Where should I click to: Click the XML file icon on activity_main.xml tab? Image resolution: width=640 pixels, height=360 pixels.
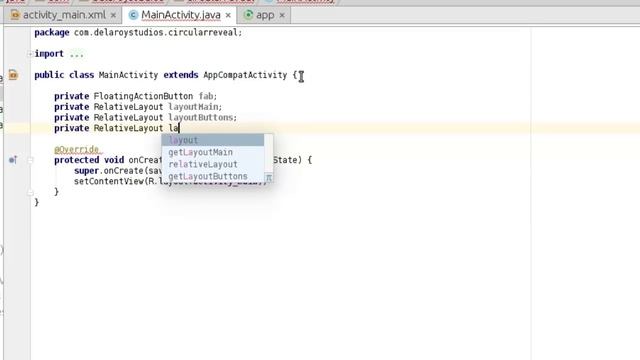coord(15,15)
